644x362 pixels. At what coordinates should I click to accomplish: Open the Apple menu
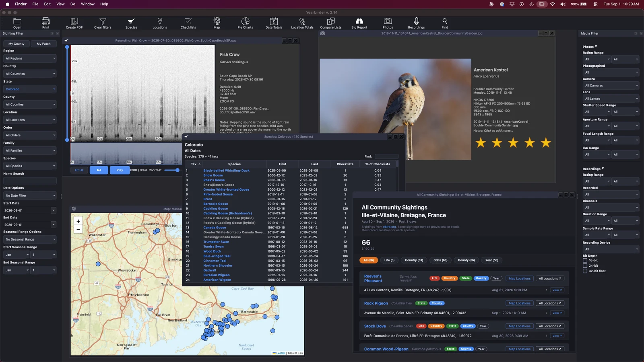7,4
